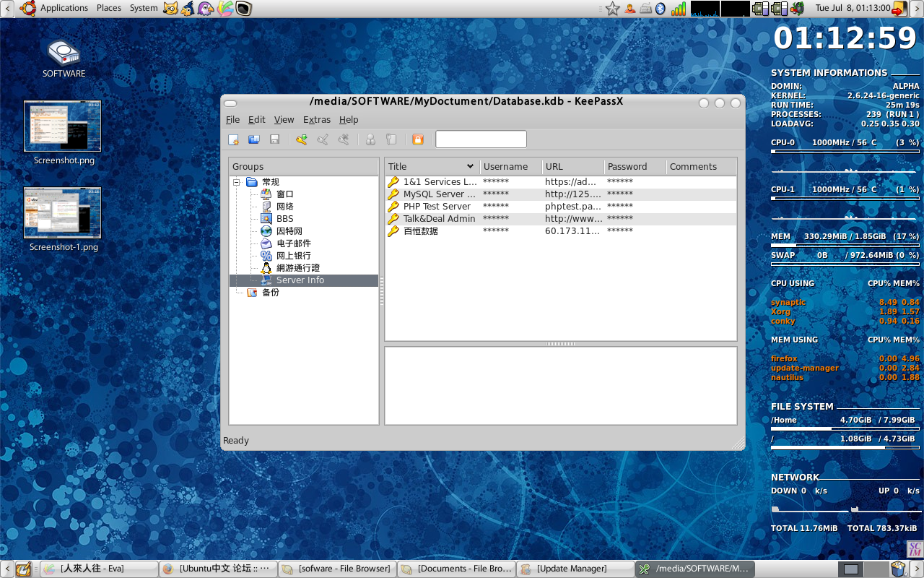The height and width of the screenshot is (578, 924).
Task: Launch GIMP from panel launcher icon
Action: click(170, 9)
